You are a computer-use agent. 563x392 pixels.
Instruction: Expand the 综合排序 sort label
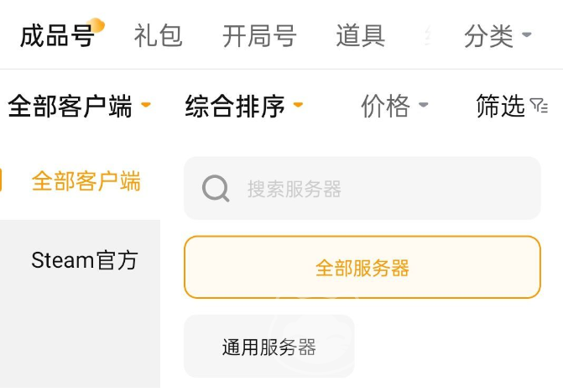tap(235, 107)
